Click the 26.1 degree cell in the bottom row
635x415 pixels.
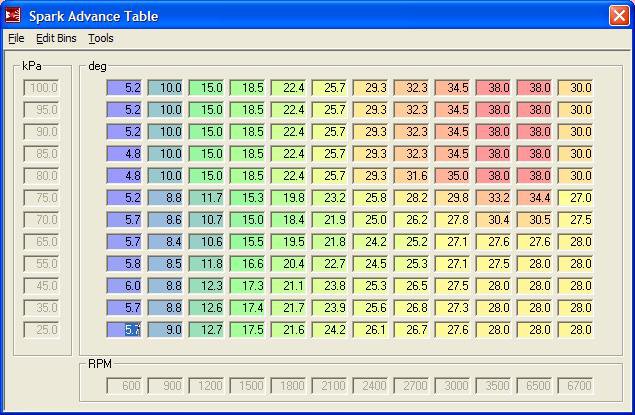pos(370,330)
